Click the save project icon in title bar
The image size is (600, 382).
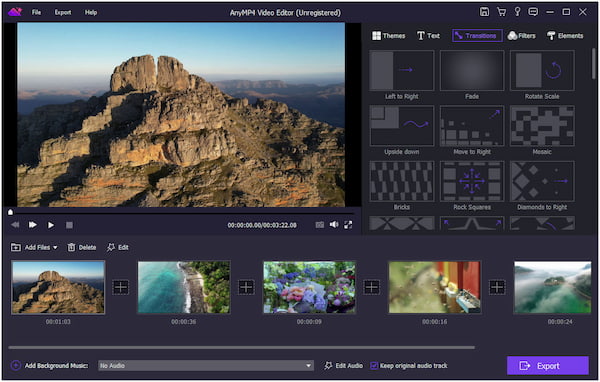(484, 12)
